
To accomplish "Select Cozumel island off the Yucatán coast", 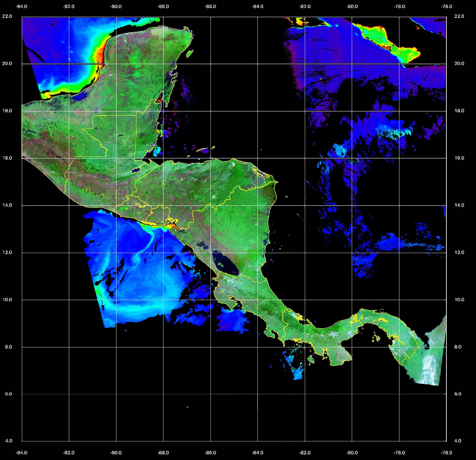I will tap(190, 53).
